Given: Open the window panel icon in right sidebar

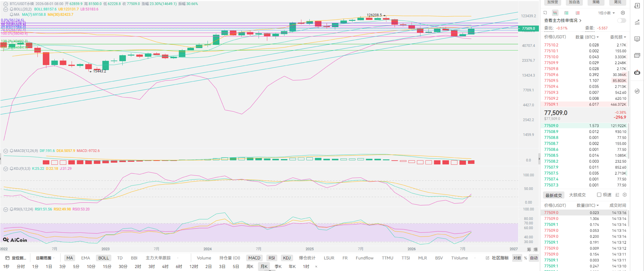Looking at the screenshot, I should click(x=637, y=55).
